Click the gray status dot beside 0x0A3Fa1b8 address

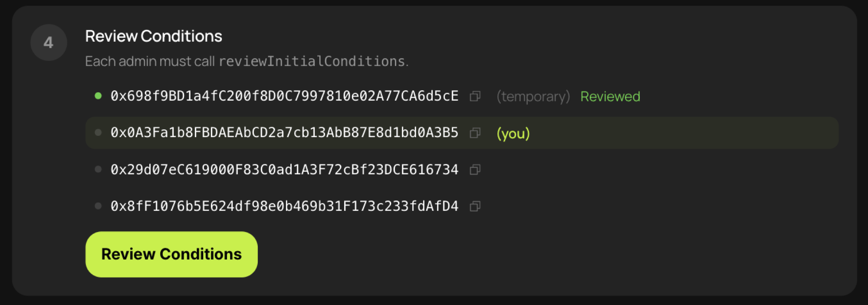pyautogui.click(x=98, y=132)
